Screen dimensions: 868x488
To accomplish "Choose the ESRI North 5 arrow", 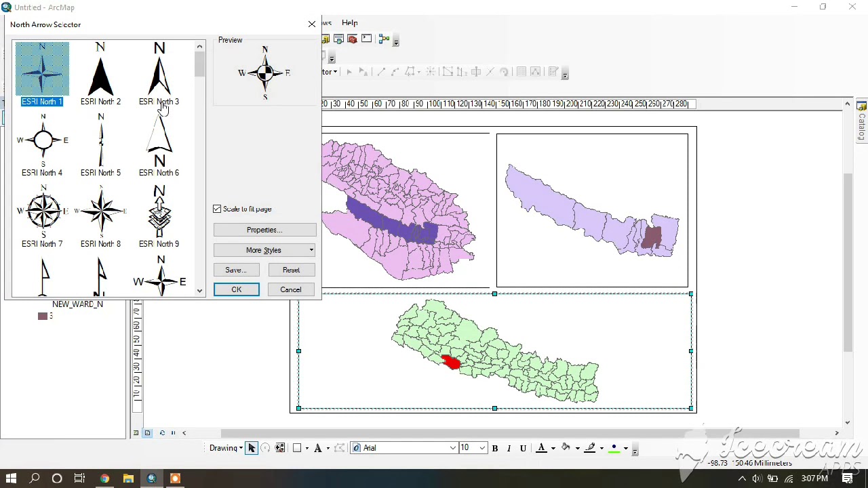I will [100, 145].
